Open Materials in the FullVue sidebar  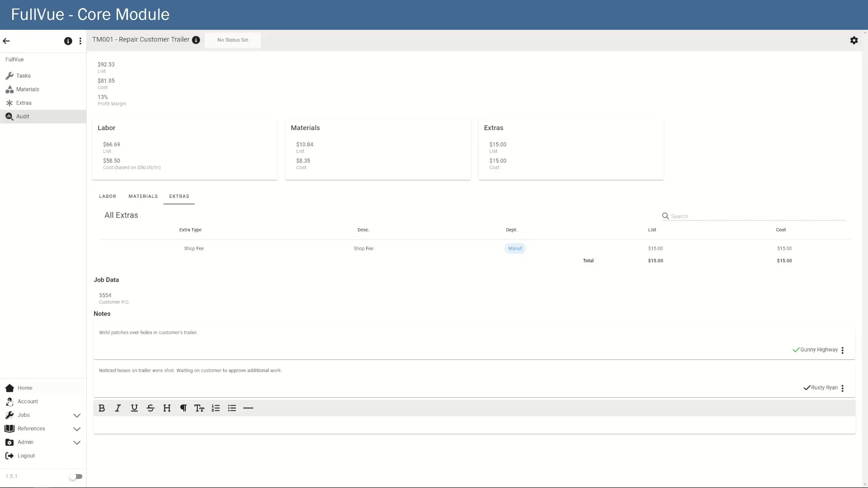[x=43, y=89]
